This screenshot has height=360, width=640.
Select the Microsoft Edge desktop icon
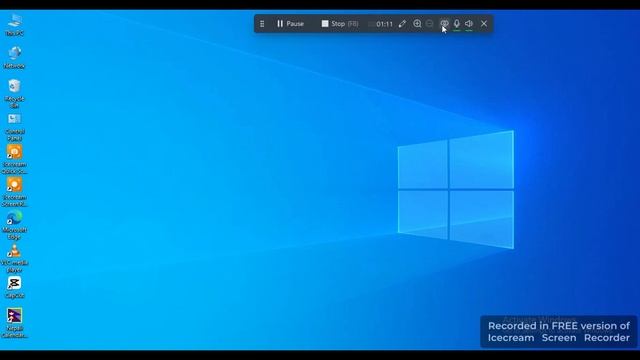tap(15, 225)
